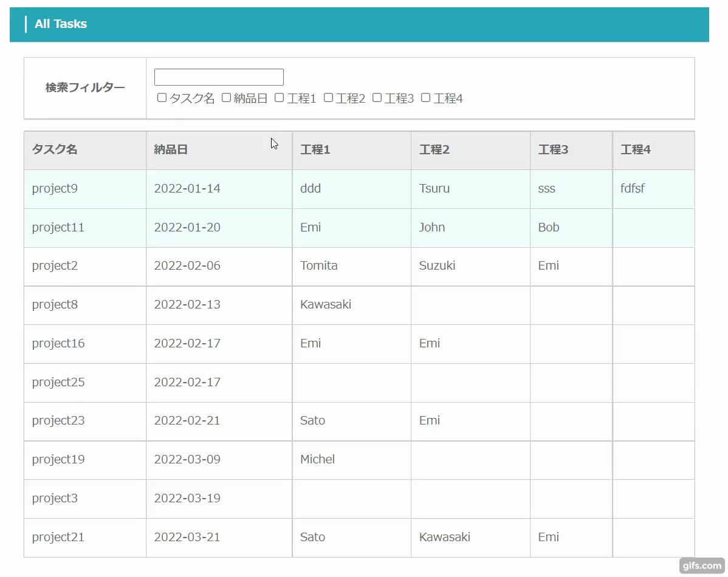This screenshot has height=577, width=728.
Task: Select the project21 task name cell
Action: tap(85, 538)
